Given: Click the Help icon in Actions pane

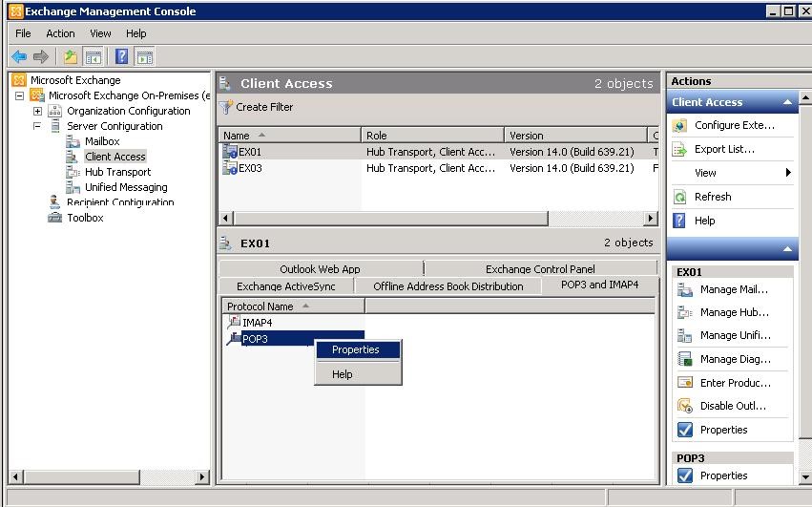Looking at the screenshot, I should pyautogui.click(x=679, y=221).
